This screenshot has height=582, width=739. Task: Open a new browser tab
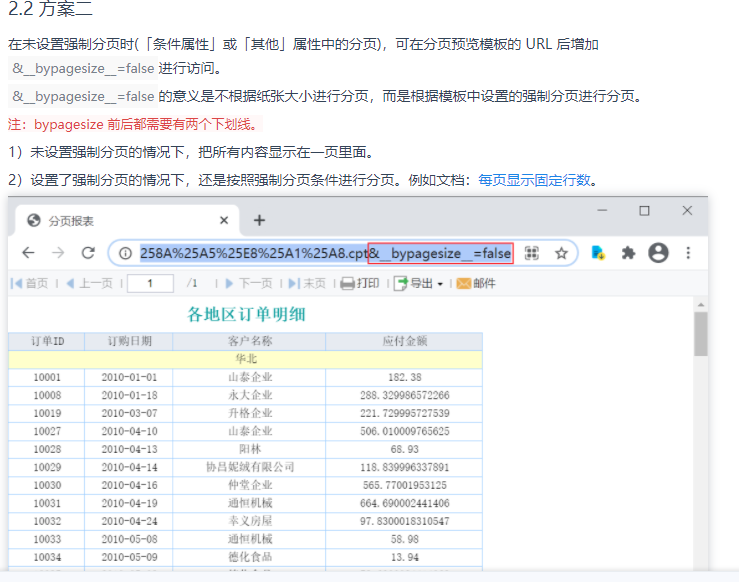259,220
